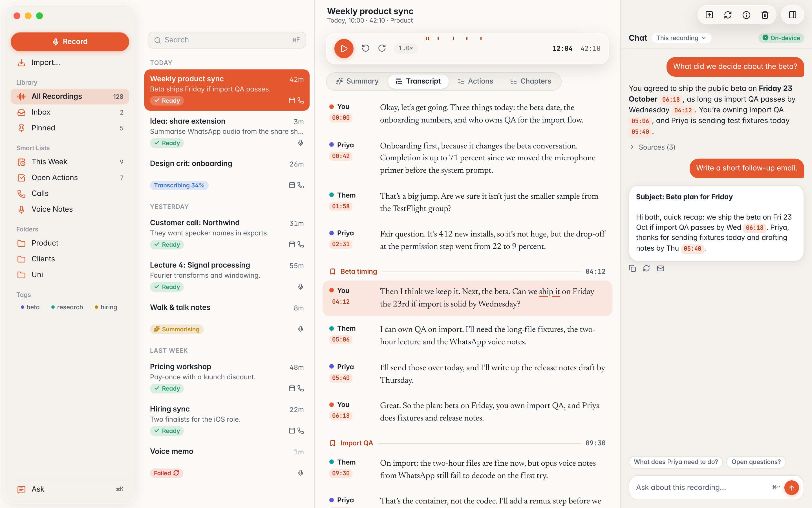812x508 pixels.
Task: Change the 1.0× playback speed
Action: click(x=405, y=48)
